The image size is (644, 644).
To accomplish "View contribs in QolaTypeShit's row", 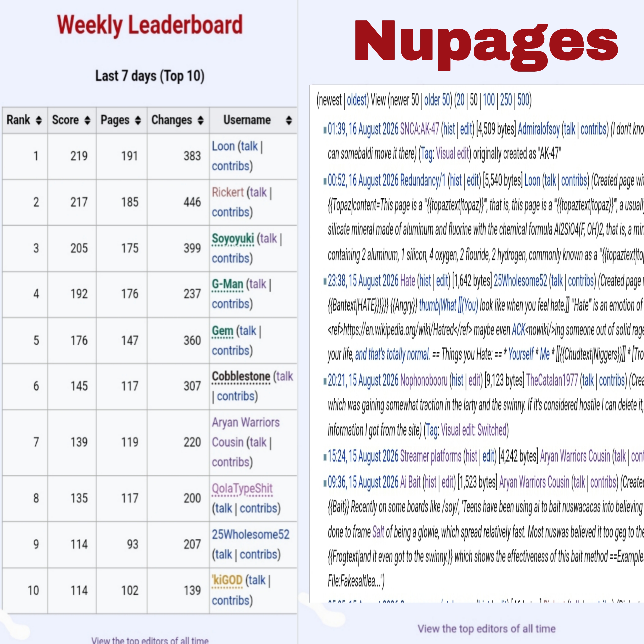I will tap(259, 508).
